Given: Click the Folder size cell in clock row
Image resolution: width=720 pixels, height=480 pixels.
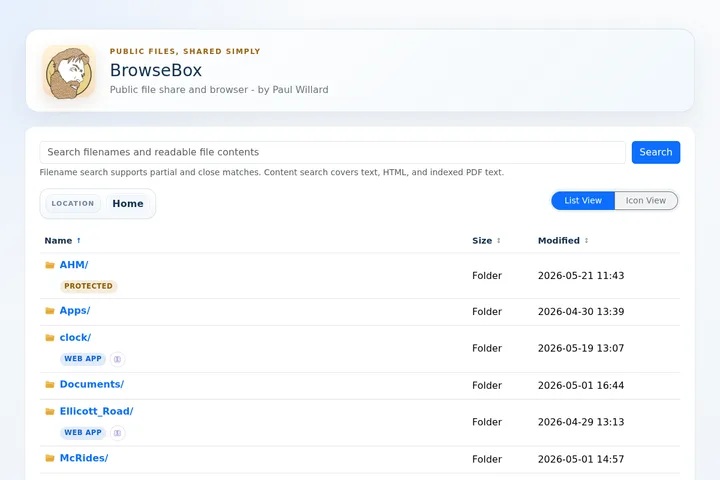Looking at the screenshot, I should [487, 348].
